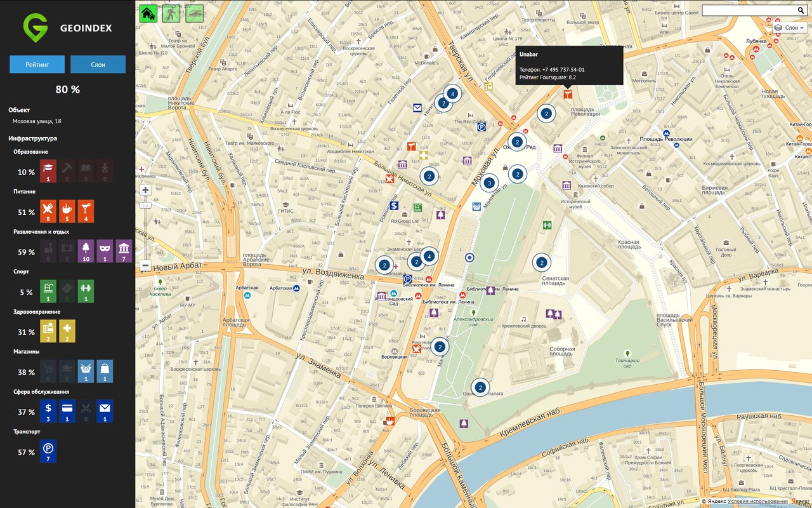Select the houses mode icon
The image size is (812, 508).
point(148,13)
